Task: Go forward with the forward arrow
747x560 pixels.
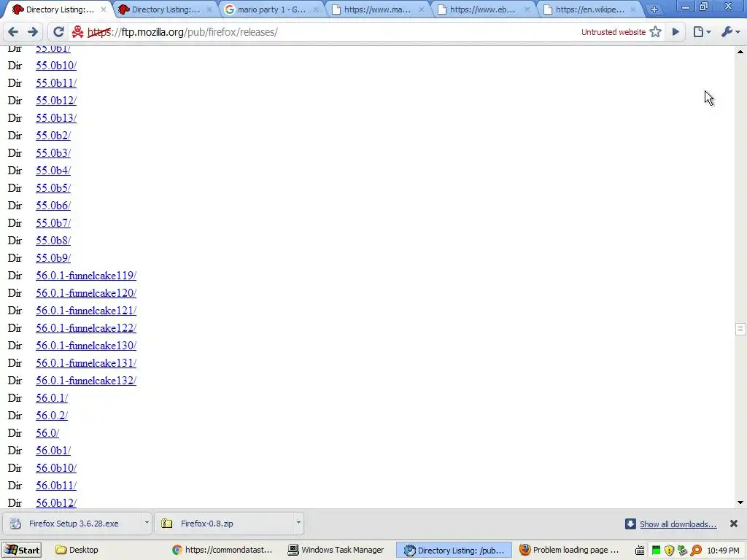Action: [x=33, y=32]
